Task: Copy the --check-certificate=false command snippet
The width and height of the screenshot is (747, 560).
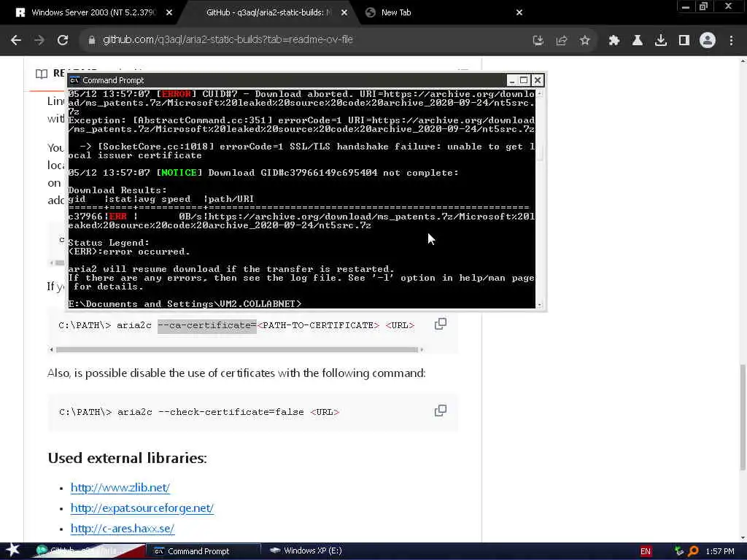Action: click(x=440, y=411)
